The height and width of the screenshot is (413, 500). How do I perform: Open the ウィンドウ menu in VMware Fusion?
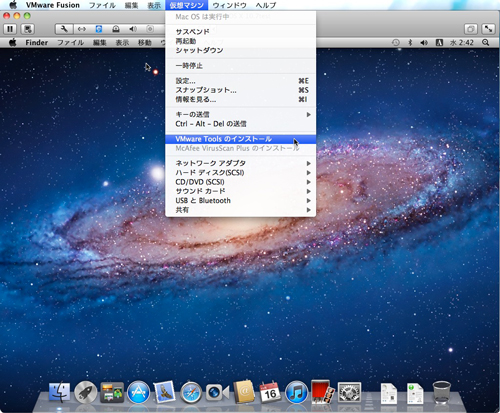coord(229,5)
